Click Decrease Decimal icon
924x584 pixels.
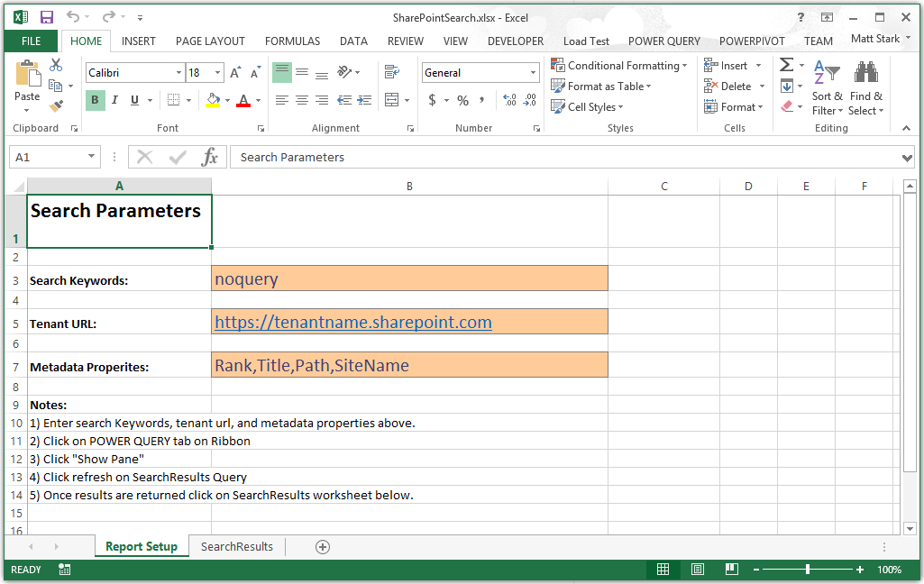[530, 100]
